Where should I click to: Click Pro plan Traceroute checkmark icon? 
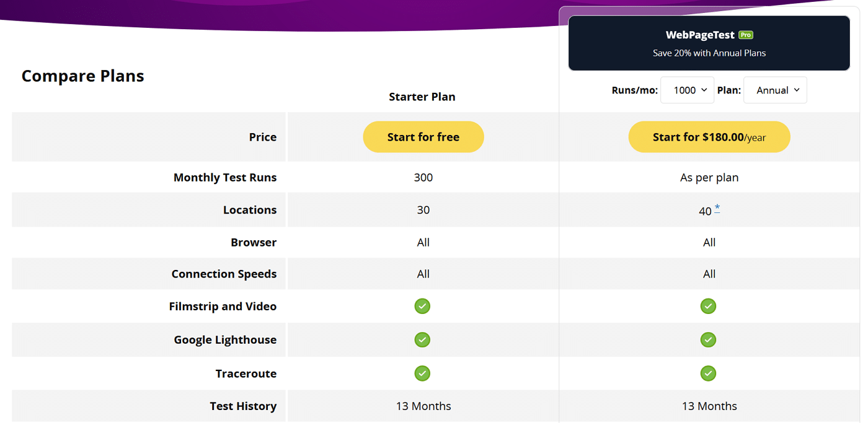[708, 373]
